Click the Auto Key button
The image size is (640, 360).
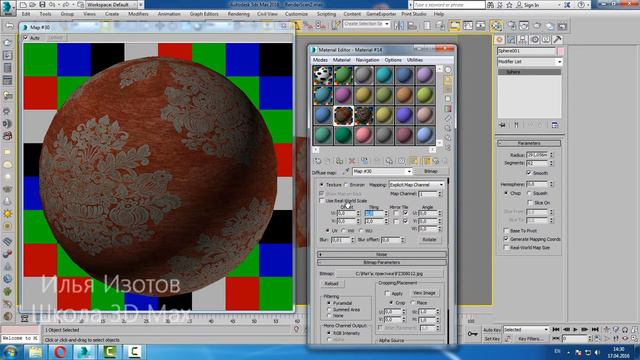pyautogui.click(x=492, y=330)
